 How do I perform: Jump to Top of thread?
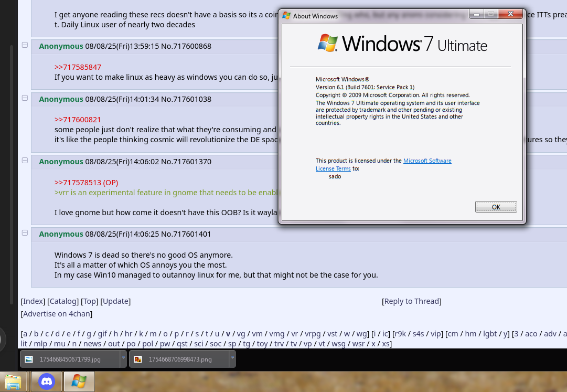(90, 301)
